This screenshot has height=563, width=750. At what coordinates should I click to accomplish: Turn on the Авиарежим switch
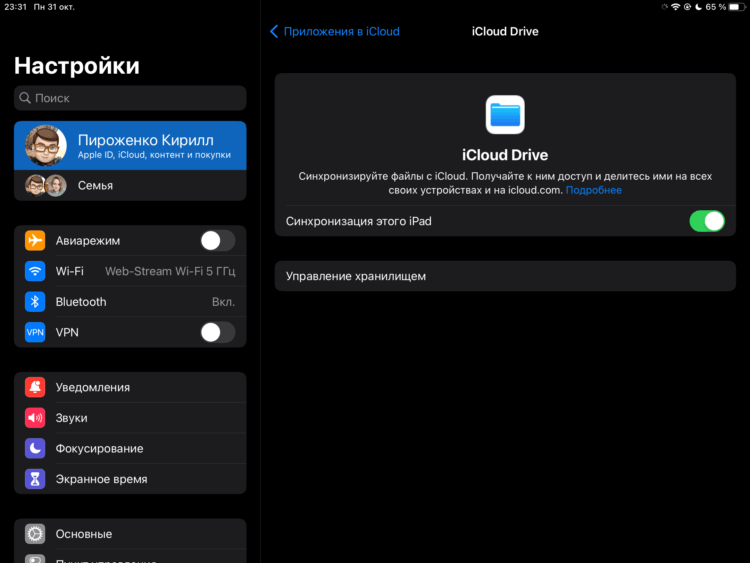click(218, 241)
